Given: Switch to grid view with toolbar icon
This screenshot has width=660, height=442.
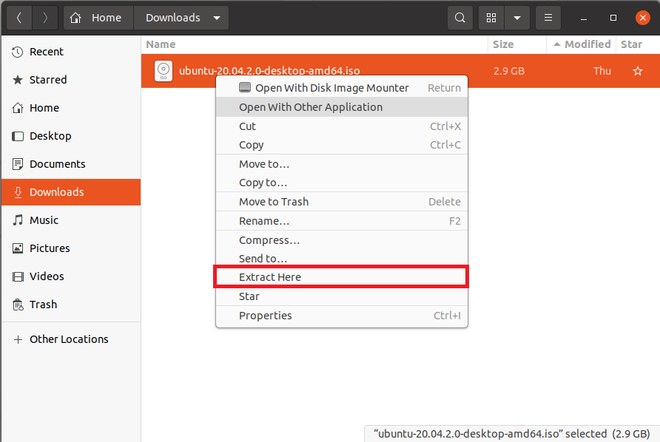Looking at the screenshot, I should (x=491, y=18).
